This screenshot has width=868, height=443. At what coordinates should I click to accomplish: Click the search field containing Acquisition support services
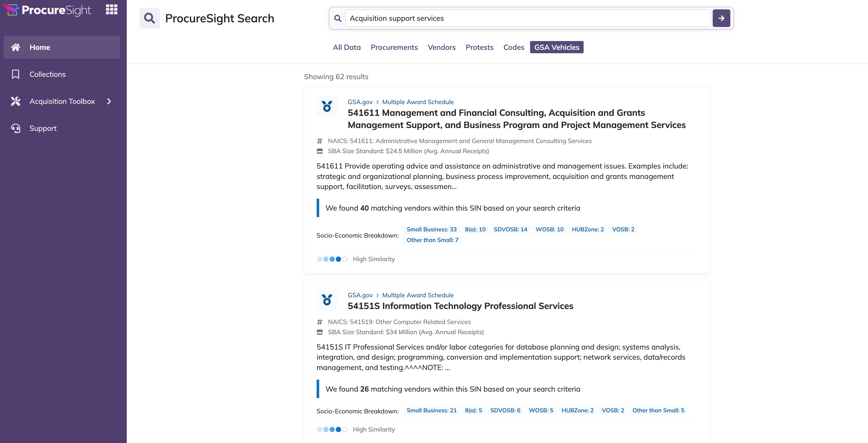pos(528,18)
